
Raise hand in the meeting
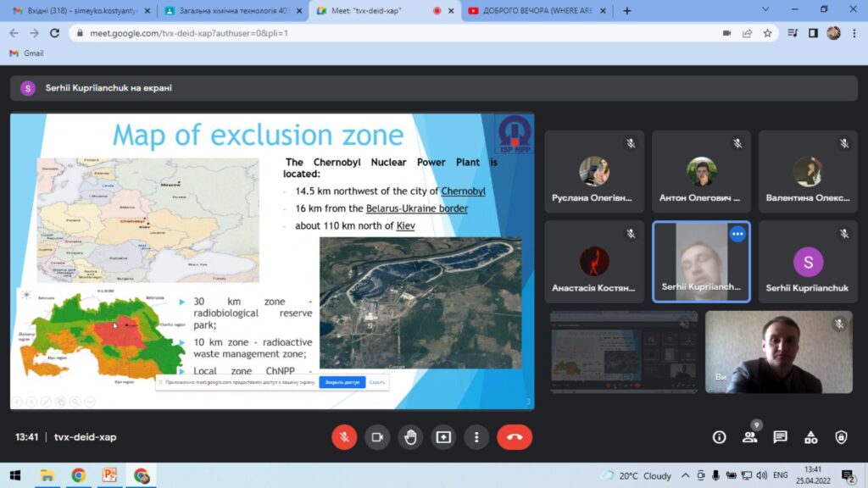410,437
